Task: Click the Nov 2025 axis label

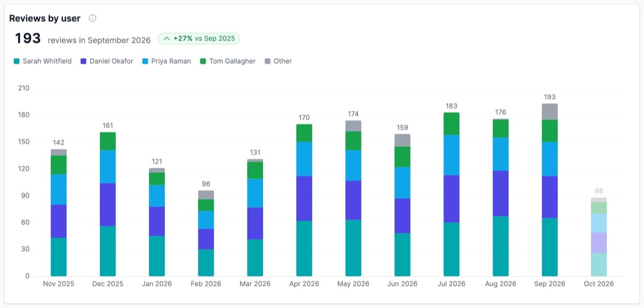Action: (58, 284)
